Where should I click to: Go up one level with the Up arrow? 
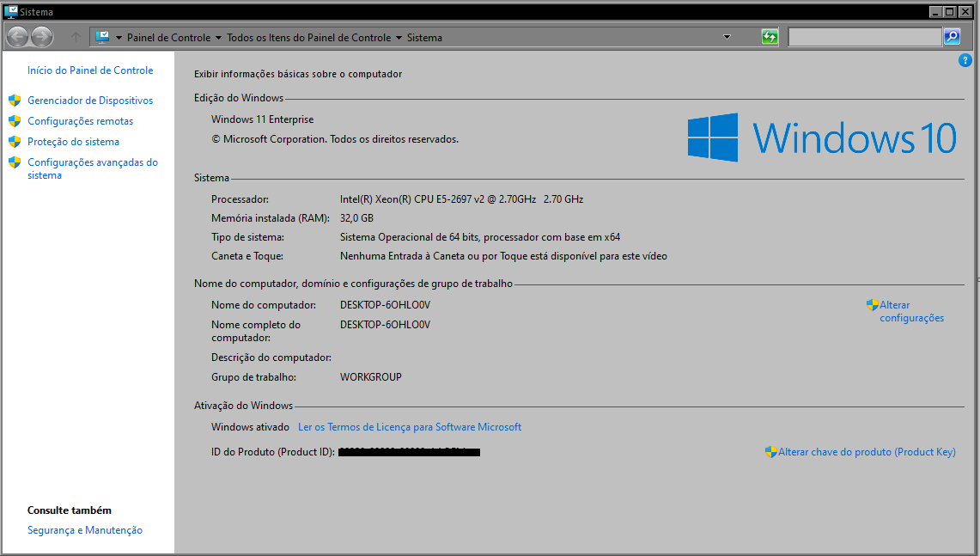coord(76,37)
